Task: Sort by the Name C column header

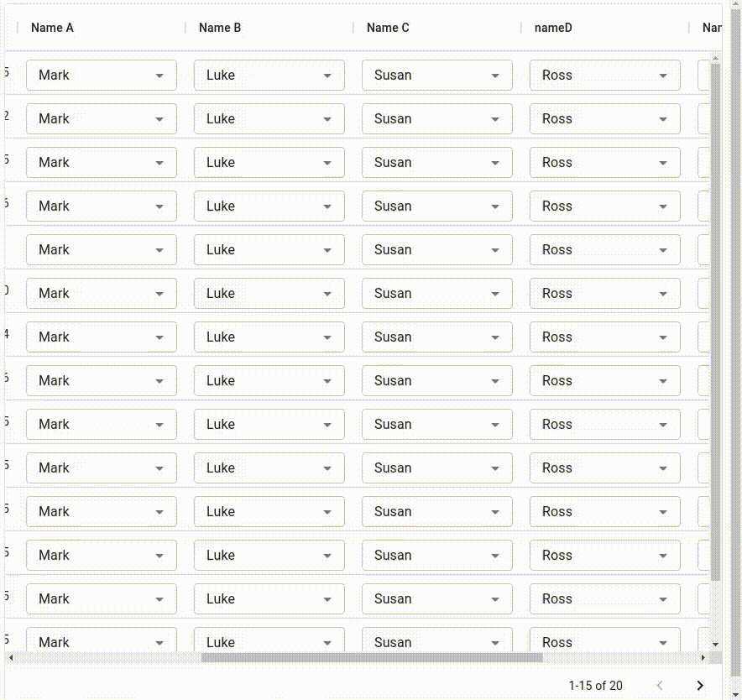Action: pyautogui.click(x=388, y=28)
